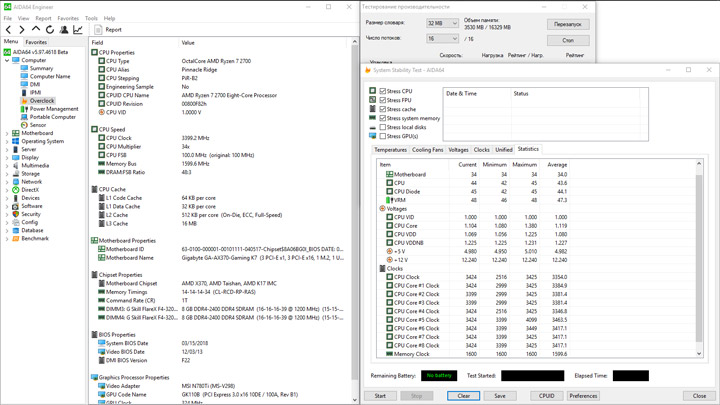Open the thread count 16 dropdown

[443, 39]
